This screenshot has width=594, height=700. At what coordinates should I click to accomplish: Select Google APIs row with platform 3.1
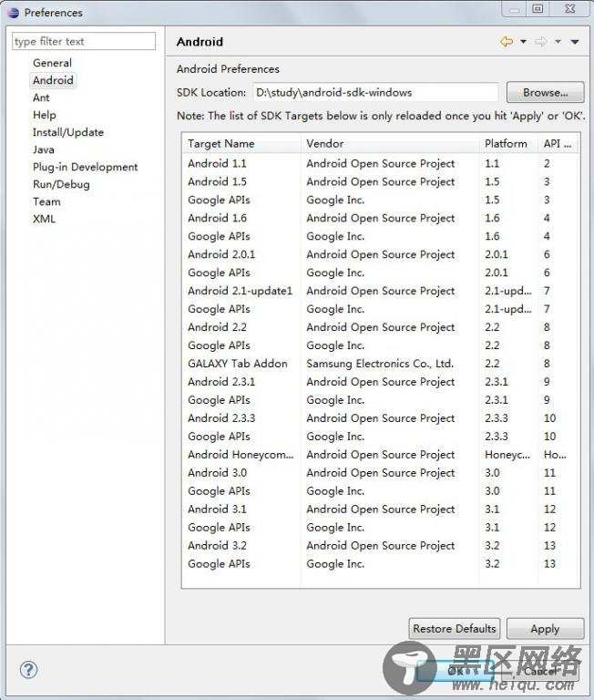pos(381,527)
